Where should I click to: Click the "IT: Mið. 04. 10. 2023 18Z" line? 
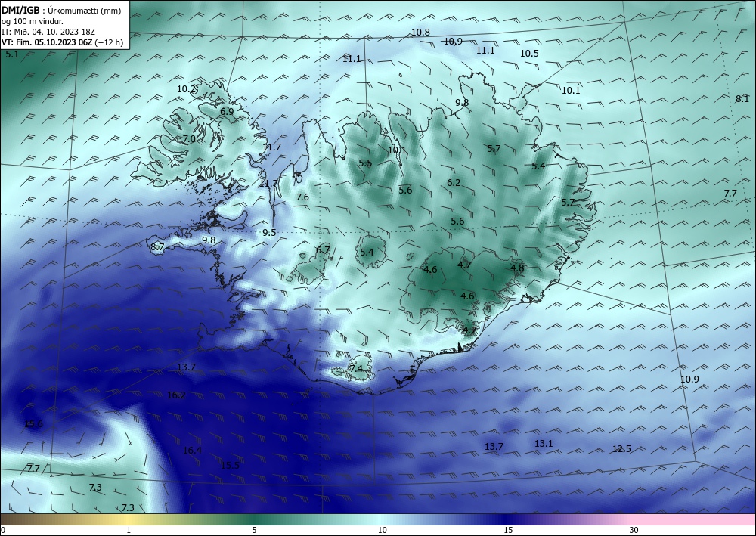pyautogui.click(x=48, y=32)
